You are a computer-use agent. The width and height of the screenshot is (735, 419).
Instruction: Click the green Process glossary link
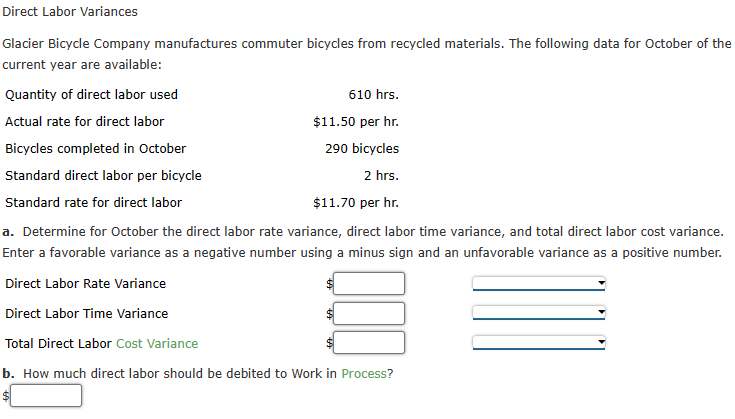pyautogui.click(x=366, y=374)
